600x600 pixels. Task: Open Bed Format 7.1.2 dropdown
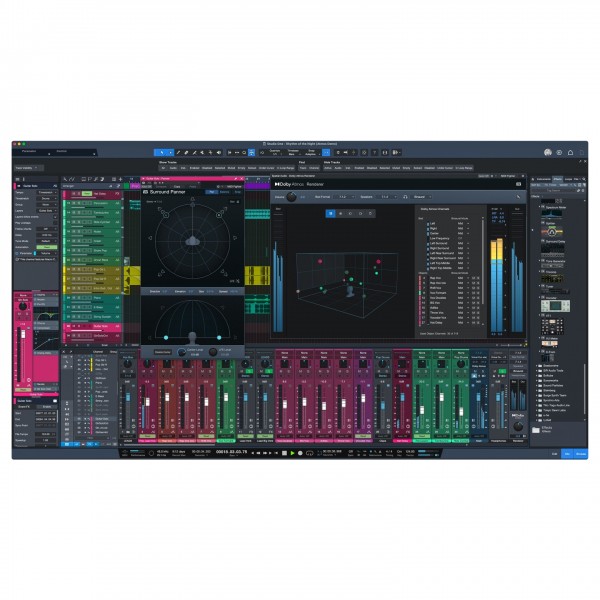click(x=344, y=197)
